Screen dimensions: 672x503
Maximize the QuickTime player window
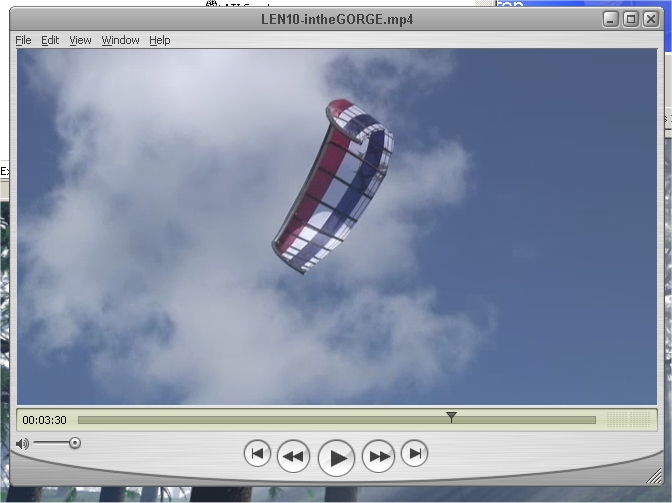630,19
